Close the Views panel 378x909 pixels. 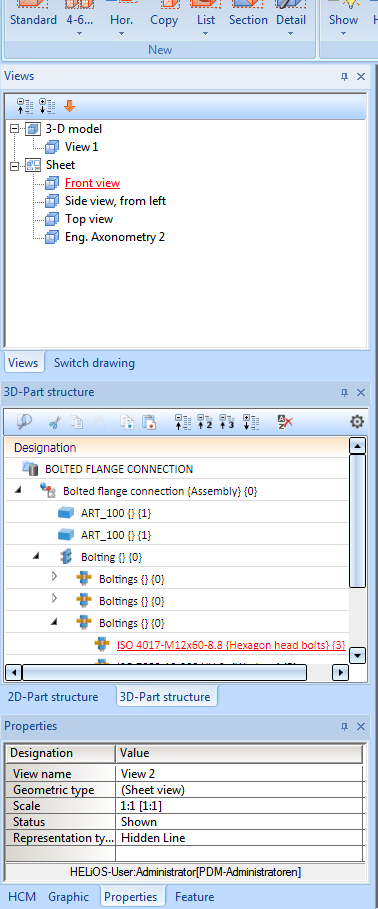coord(361,77)
